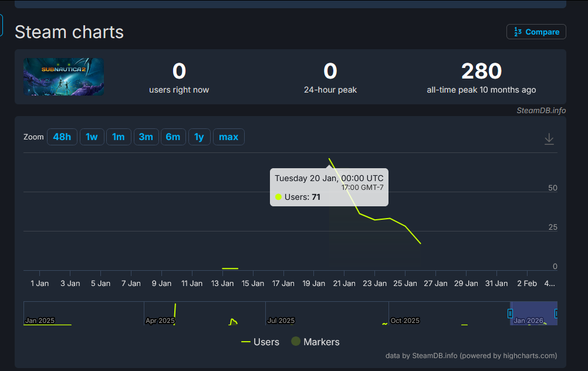Click the '27 Jan' x-axis label

[x=435, y=284]
